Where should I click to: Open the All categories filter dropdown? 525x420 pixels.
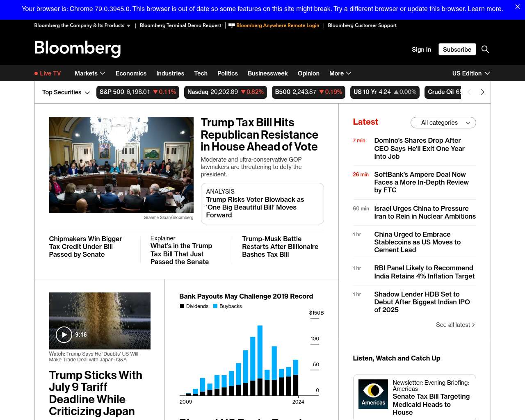(443, 123)
